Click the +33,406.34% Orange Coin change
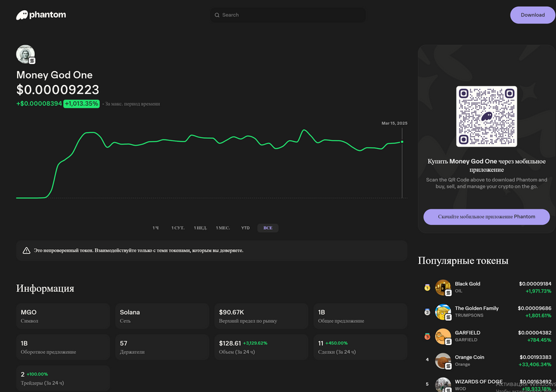556x392 pixels. 535,365
